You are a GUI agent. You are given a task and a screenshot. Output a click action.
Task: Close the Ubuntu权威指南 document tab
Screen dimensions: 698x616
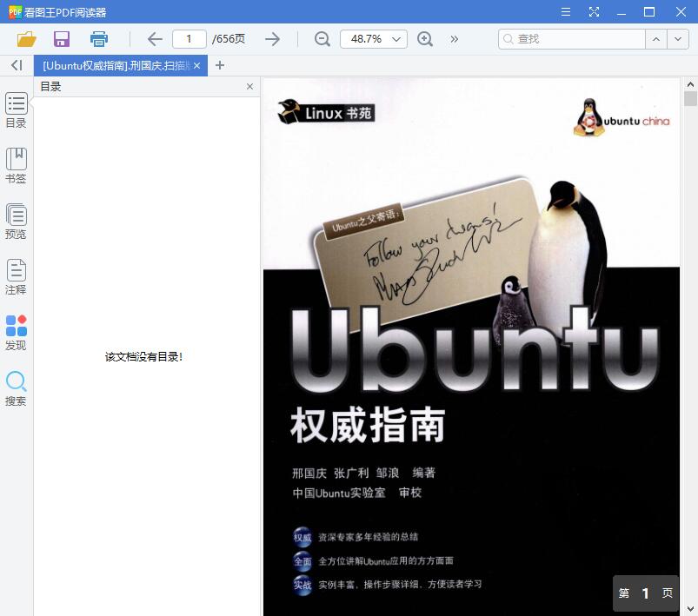[196, 66]
